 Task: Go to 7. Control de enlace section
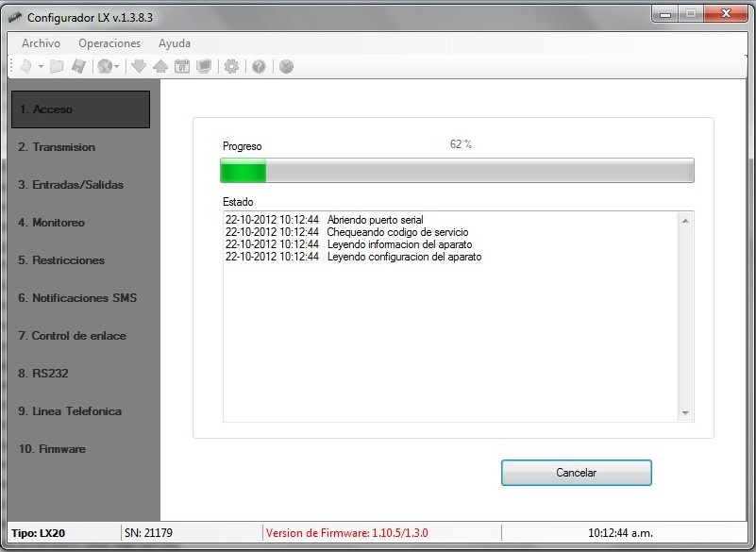pyautogui.click(x=80, y=336)
